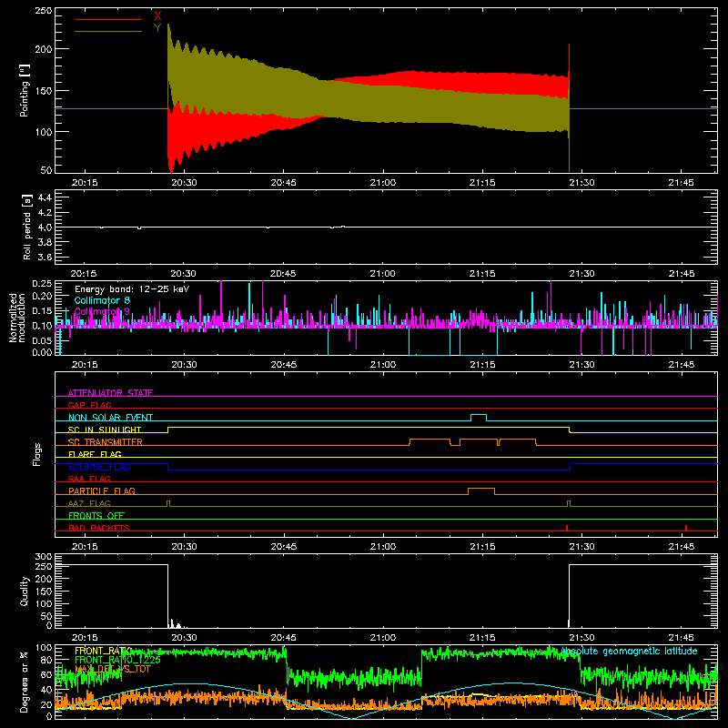Select the 'Flags' vertical axis title

(36, 454)
